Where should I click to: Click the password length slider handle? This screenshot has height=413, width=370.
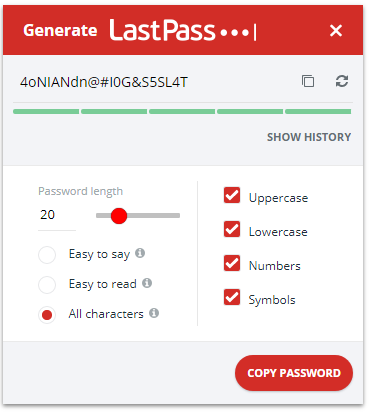click(119, 216)
